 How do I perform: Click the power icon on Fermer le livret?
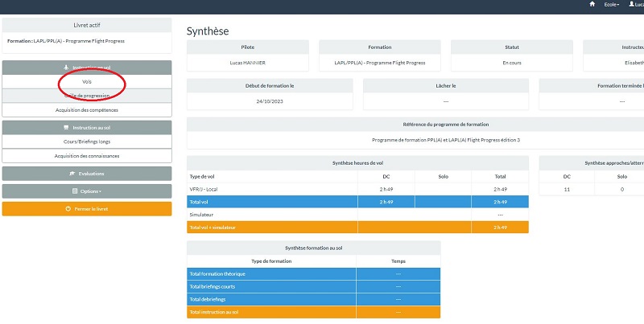(68, 209)
